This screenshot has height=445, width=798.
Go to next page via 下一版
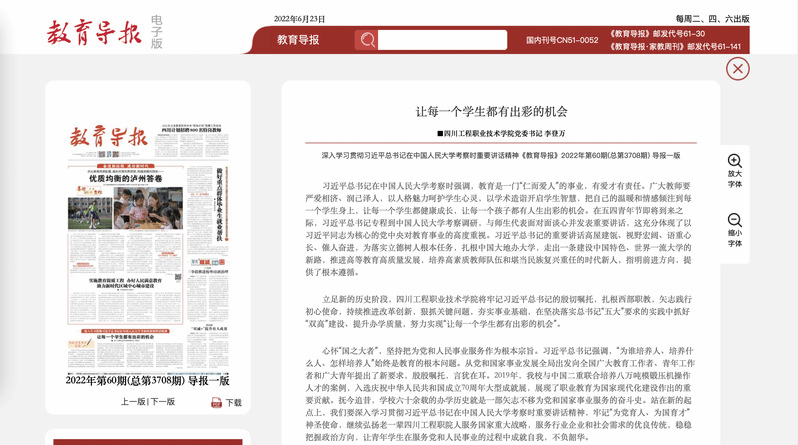162,402
